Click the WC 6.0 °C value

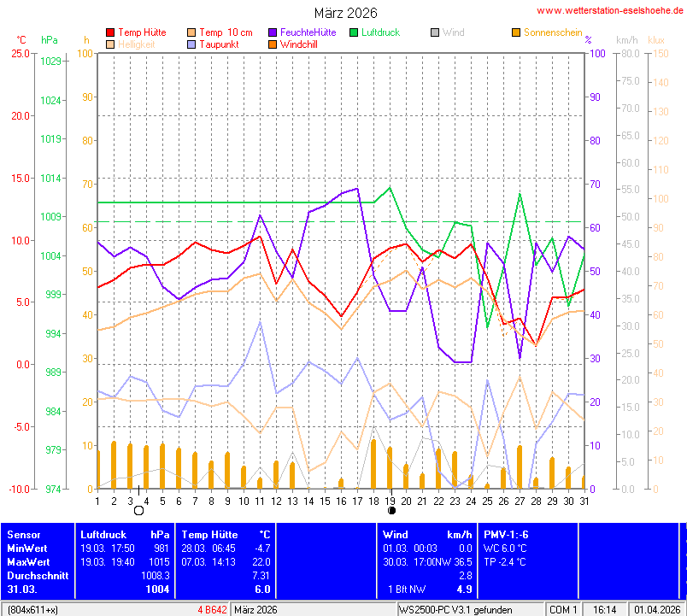505,549
